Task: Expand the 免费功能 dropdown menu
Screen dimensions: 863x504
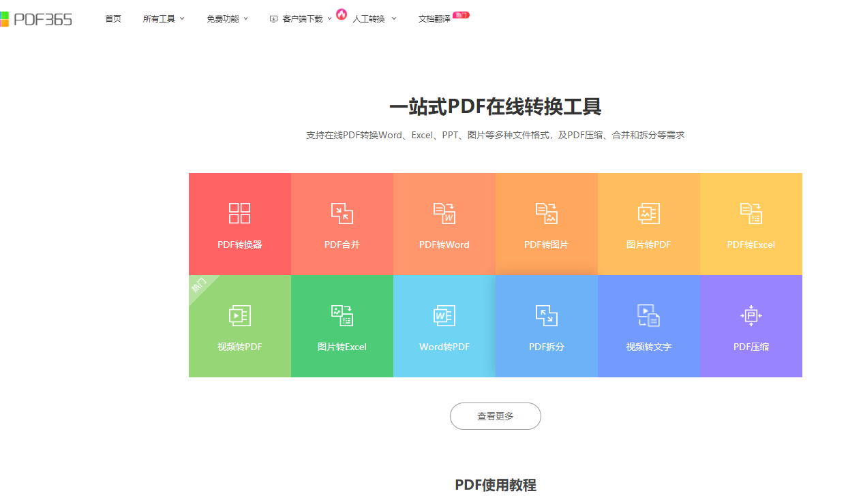Action: (228, 19)
